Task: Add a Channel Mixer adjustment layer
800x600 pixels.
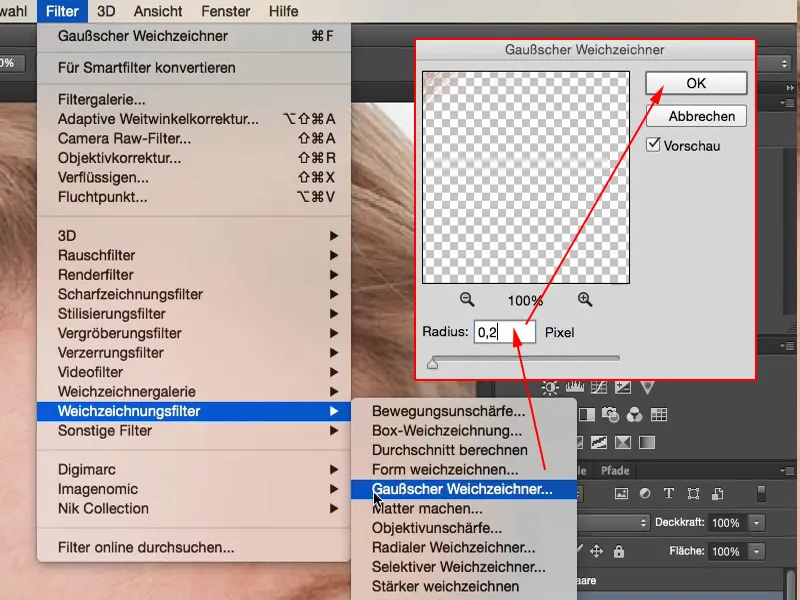Action: point(634,415)
